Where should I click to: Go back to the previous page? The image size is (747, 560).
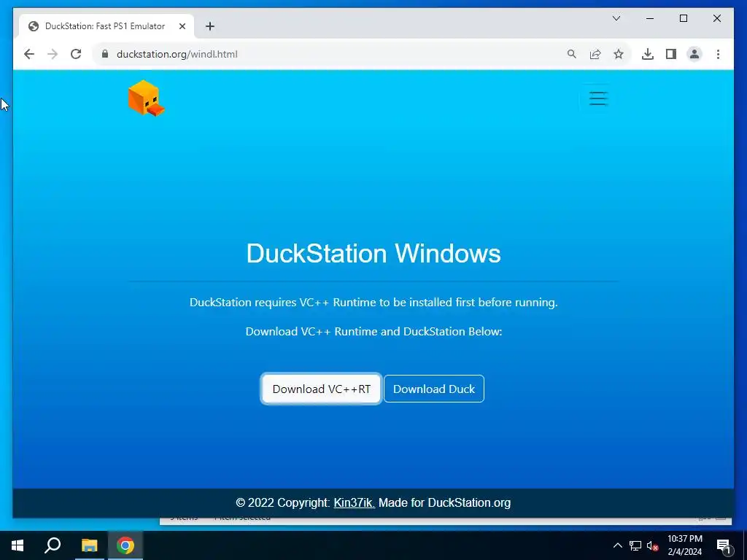coord(29,54)
